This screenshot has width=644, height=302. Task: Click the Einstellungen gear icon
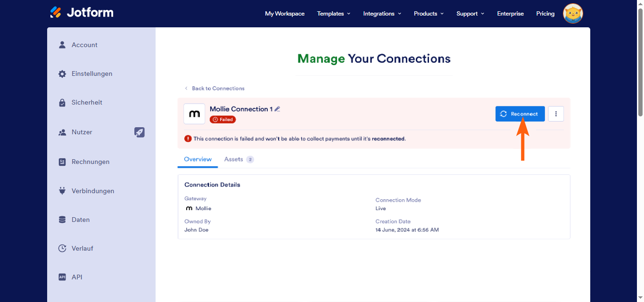(x=62, y=74)
